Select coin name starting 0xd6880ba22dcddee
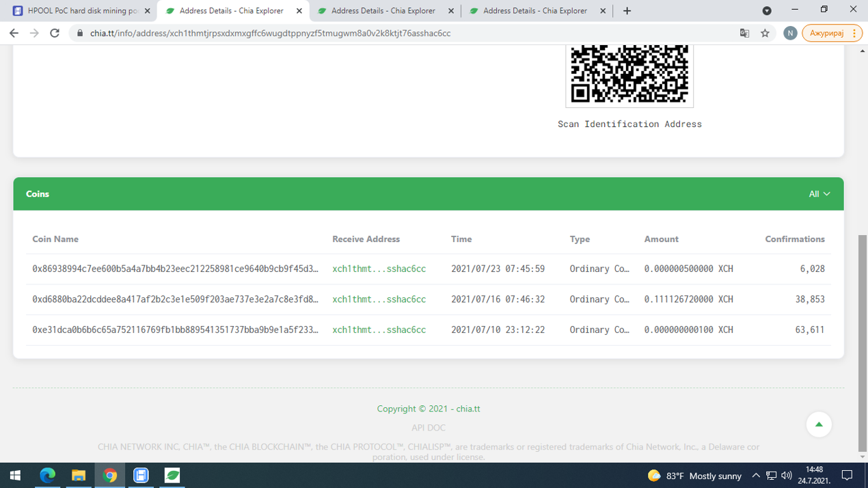868x488 pixels. (x=175, y=299)
